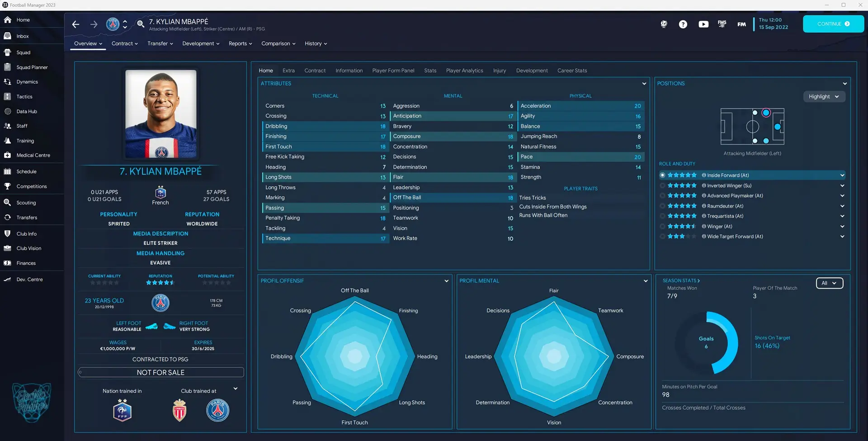This screenshot has height=441, width=868.
Task: Open the Profil Offensif panel dropdown
Action: 447,281
